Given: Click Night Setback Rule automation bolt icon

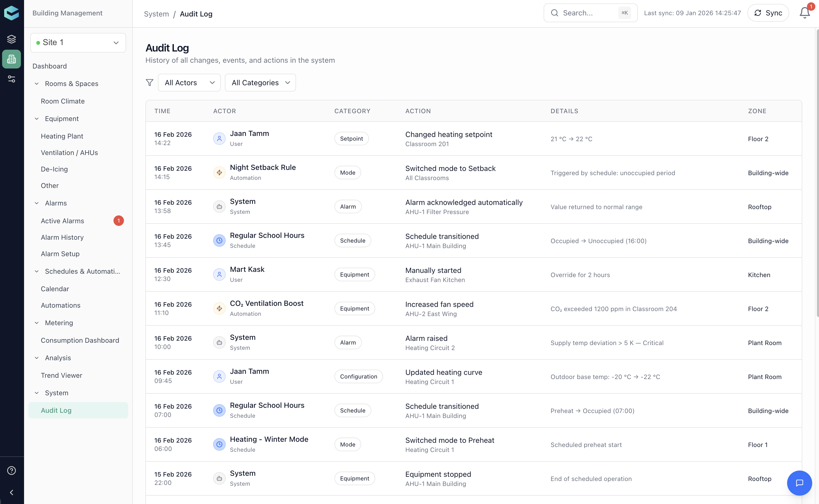Looking at the screenshot, I should 219,172.
